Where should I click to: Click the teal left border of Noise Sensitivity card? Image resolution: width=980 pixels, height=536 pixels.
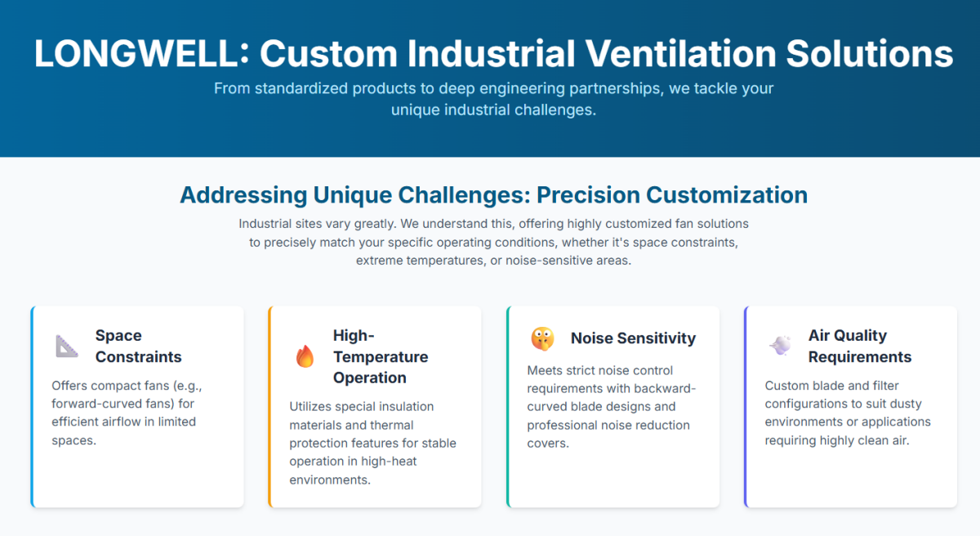[x=507, y=407]
